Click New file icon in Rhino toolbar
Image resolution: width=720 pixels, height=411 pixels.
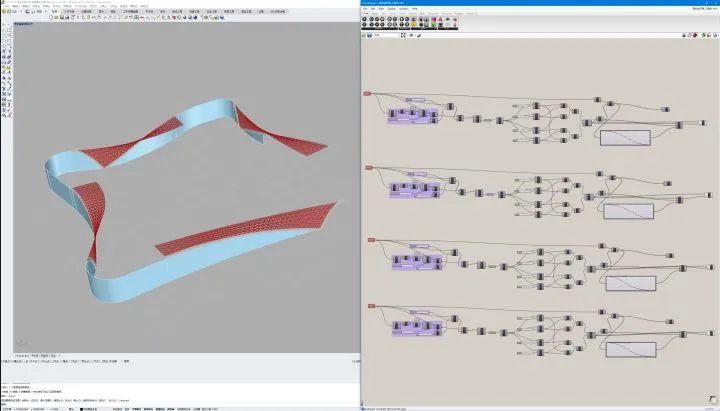pos(51,17)
